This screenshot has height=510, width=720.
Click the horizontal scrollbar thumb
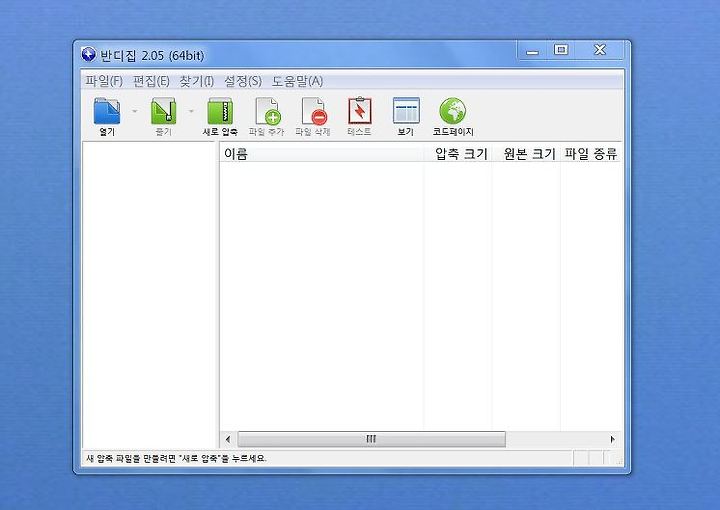click(371, 439)
